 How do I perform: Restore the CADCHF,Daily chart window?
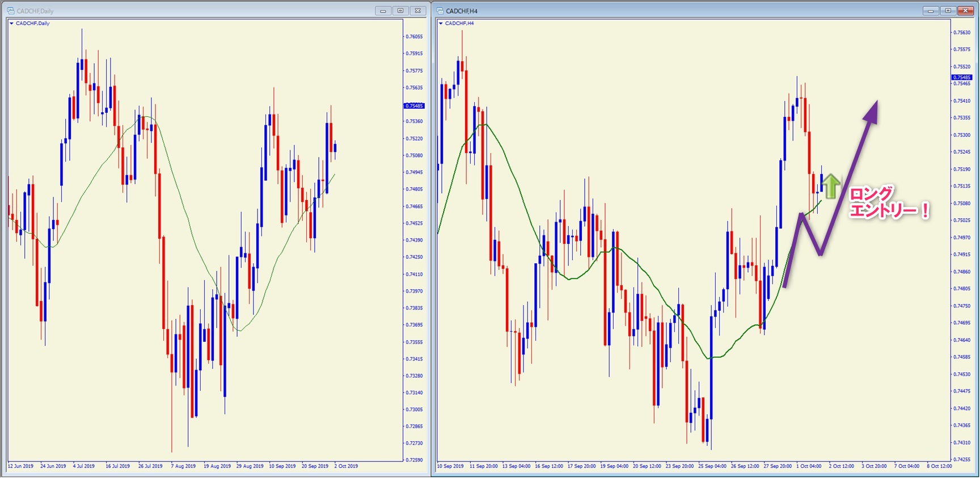pyautogui.click(x=400, y=11)
